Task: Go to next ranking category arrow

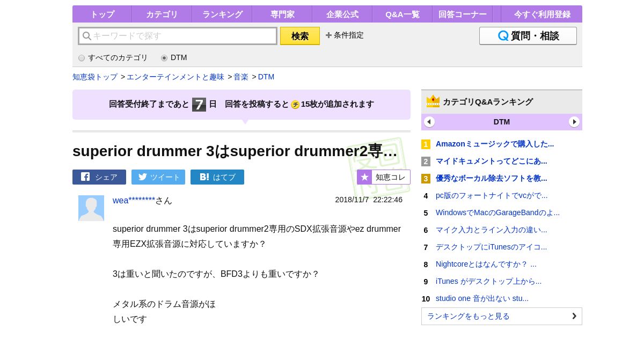Action: tap(574, 122)
